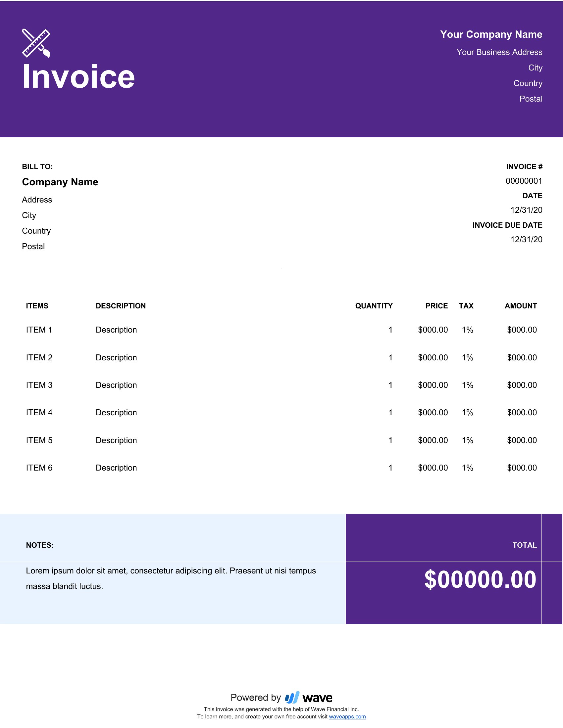563x728 pixels.
Task: Click the TOTAL label in purple box
Action: click(x=524, y=545)
